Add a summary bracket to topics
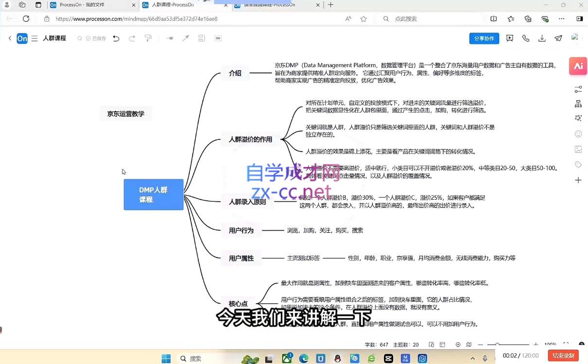Screen dimensions: 588x364 pos(202,38)
